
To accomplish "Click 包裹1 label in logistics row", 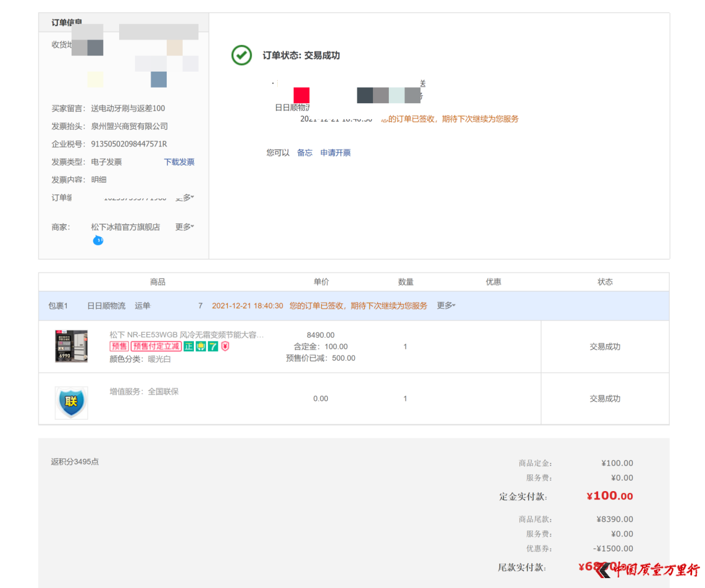I will coord(58,306).
